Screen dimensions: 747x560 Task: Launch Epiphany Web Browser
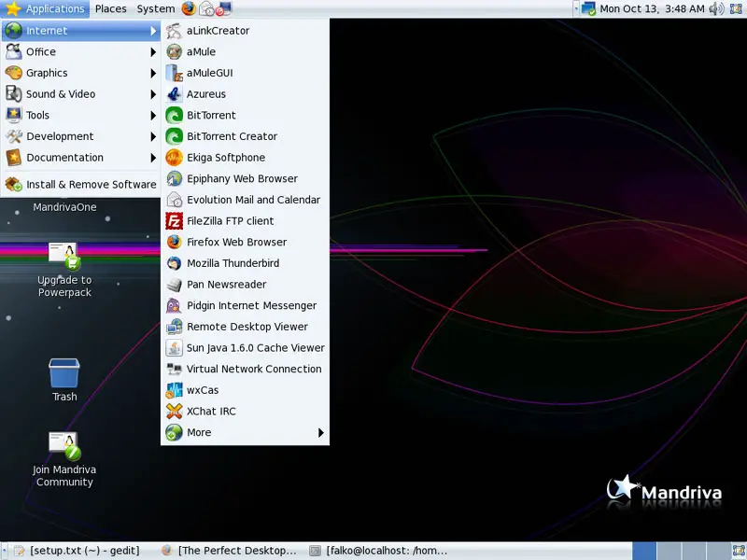245,178
